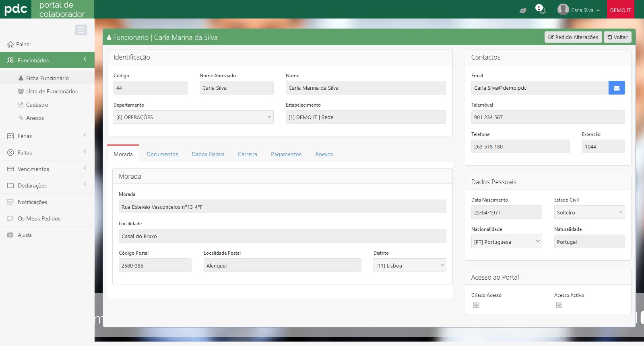Click the Os Meus Pedidos chat icon
644x346 pixels.
10,218
